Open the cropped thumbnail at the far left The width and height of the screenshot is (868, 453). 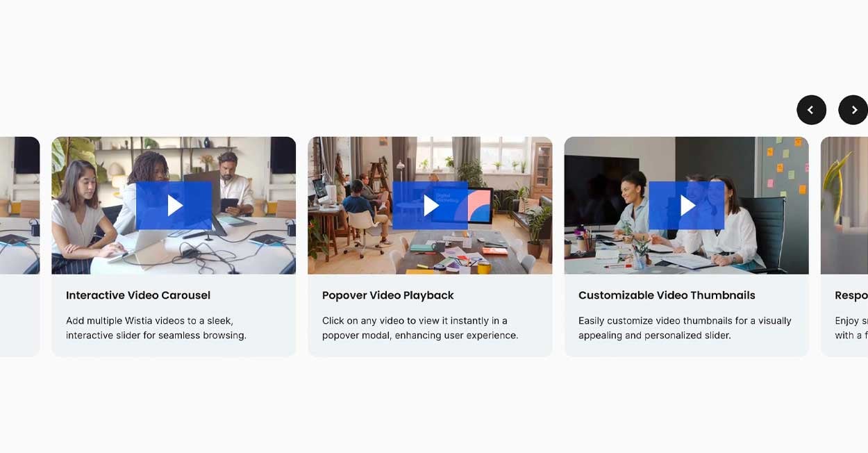click(19, 206)
